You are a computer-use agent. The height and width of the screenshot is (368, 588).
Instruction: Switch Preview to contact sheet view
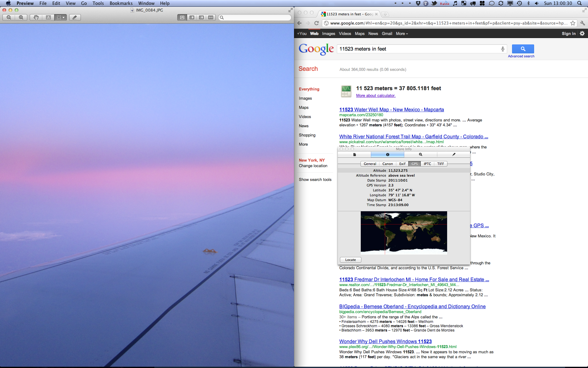211,17
